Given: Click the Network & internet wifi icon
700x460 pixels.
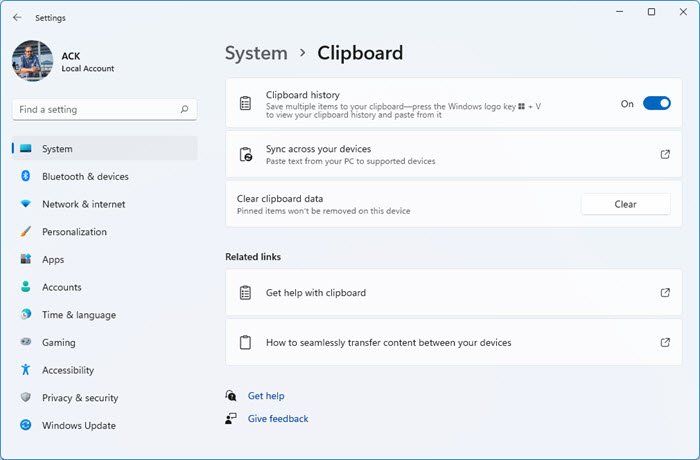Looking at the screenshot, I should (25, 204).
